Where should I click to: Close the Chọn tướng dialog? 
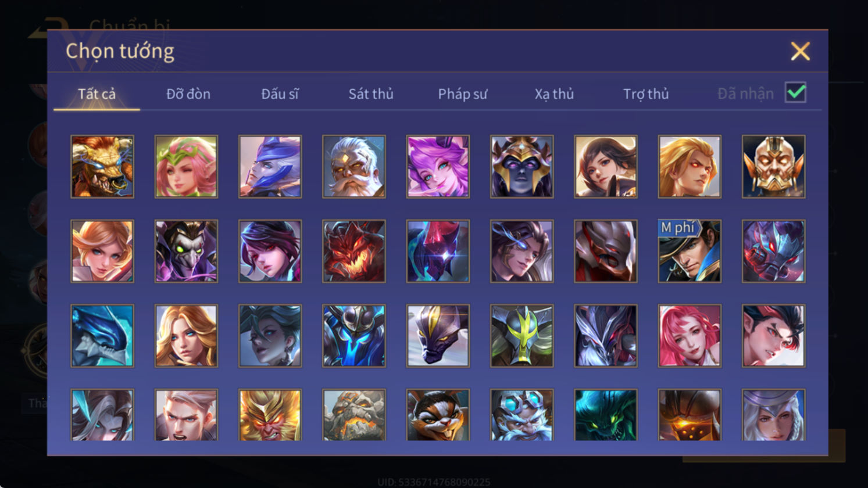(801, 52)
